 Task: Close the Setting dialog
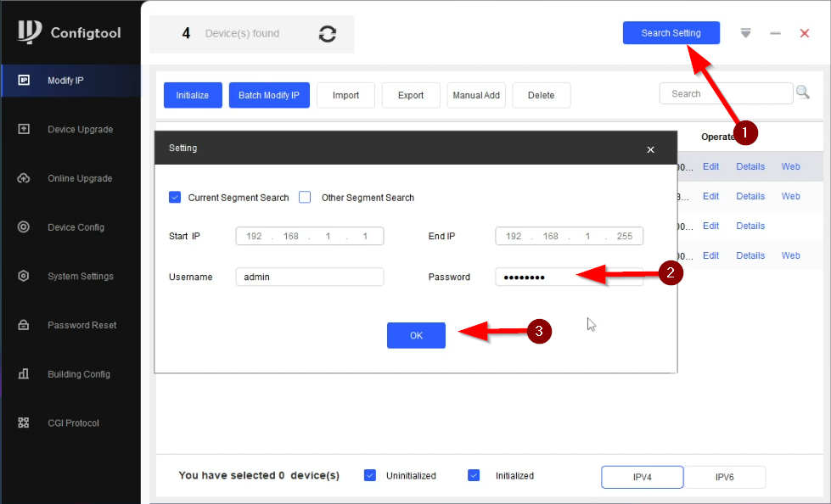(x=650, y=149)
